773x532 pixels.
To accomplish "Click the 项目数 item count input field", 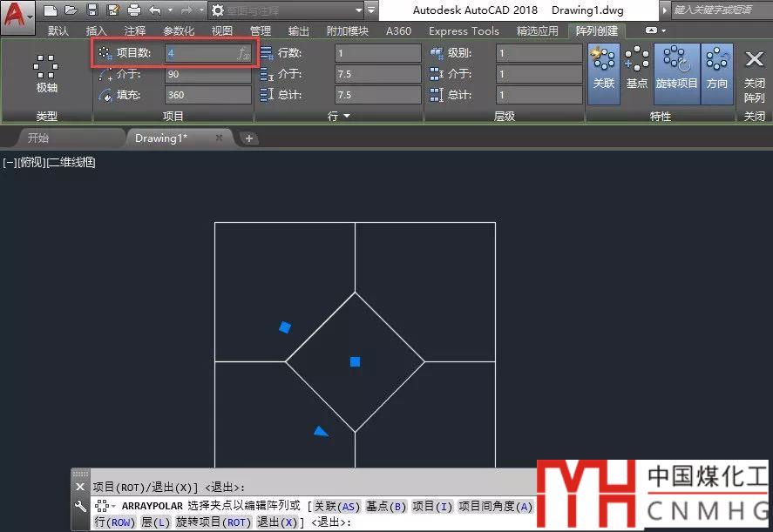I will [x=200, y=53].
